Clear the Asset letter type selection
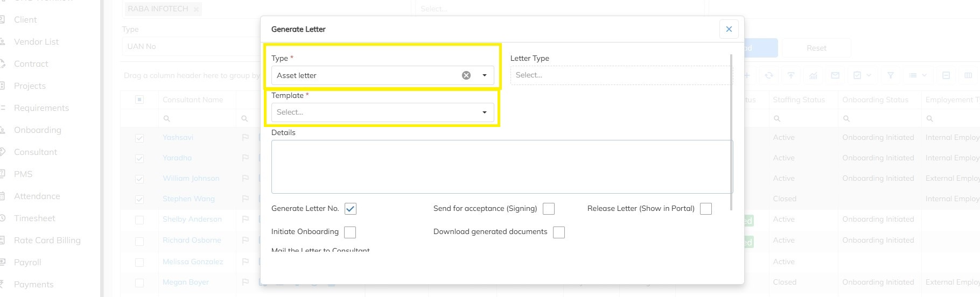This screenshot has width=980, height=297. [466, 75]
